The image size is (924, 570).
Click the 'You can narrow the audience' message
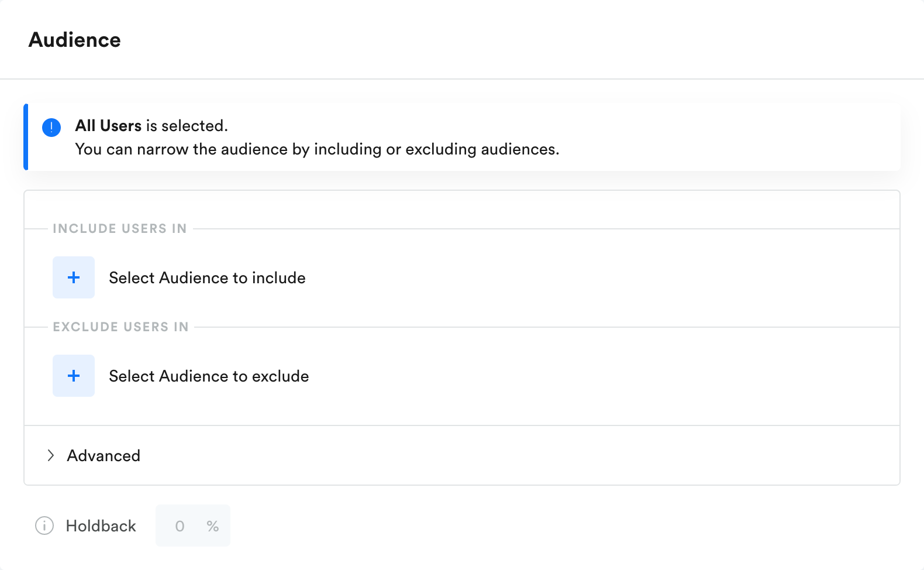[x=317, y=149]
